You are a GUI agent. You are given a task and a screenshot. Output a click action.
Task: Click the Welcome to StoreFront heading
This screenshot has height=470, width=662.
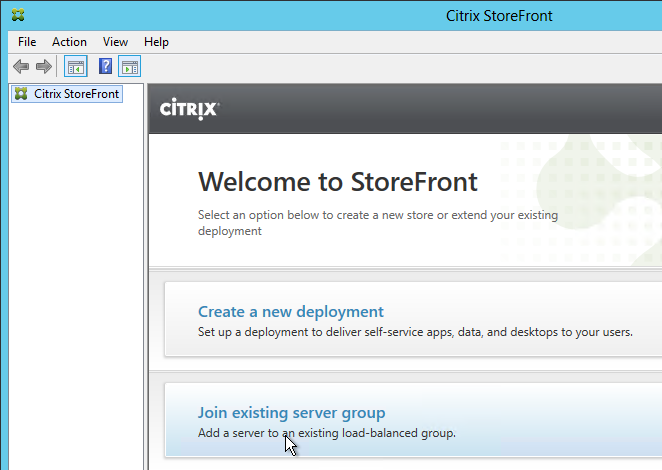pos(338,182)
